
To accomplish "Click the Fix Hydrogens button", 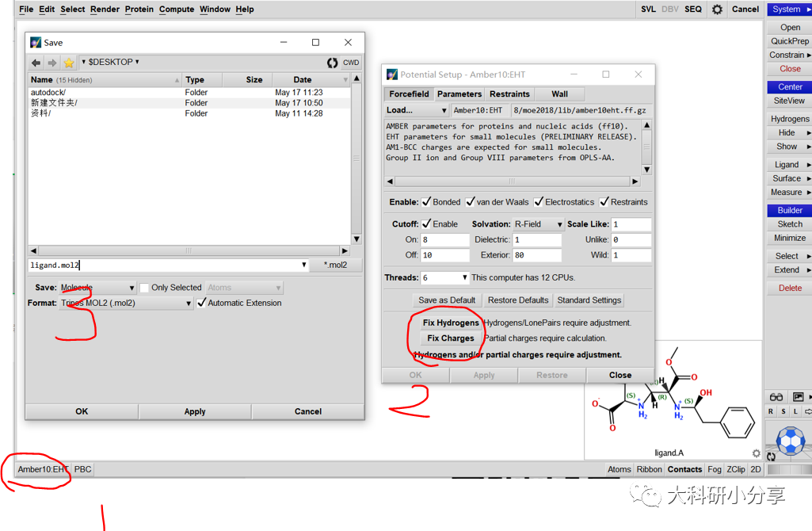I will tap(451, 323).
